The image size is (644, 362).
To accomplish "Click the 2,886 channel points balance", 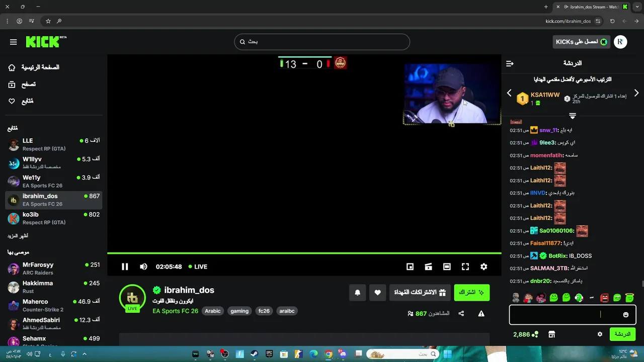I will pos(526,334).
